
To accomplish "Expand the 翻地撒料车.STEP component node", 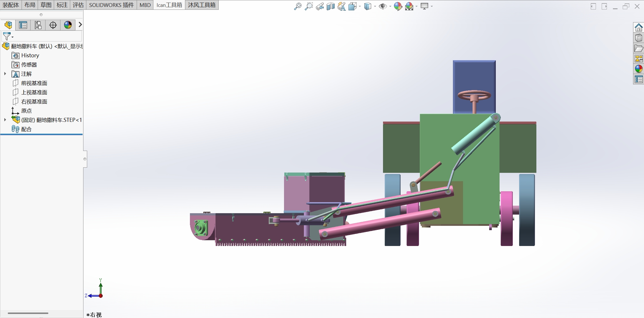I will pos(5,120).
